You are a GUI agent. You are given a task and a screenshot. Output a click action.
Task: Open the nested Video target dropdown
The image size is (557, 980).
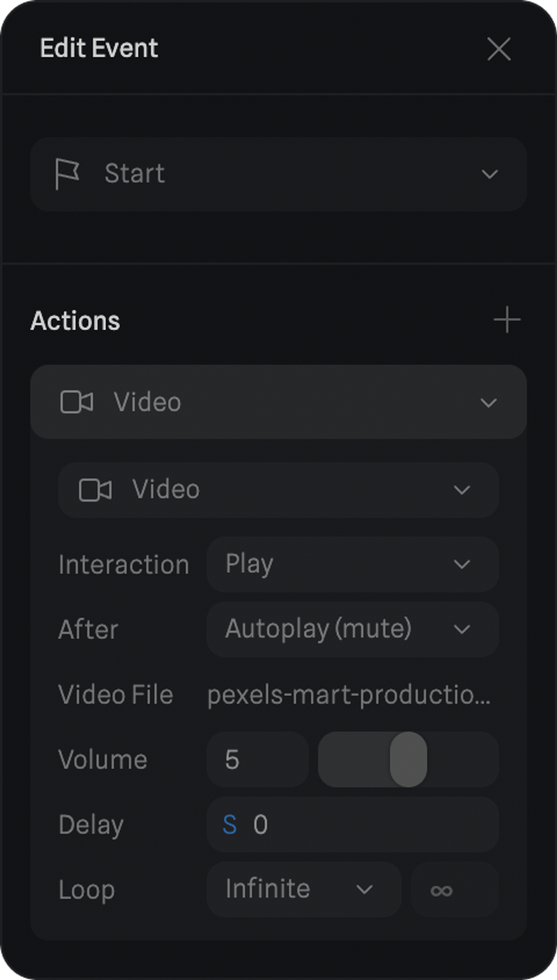click(x=461, y=490)
